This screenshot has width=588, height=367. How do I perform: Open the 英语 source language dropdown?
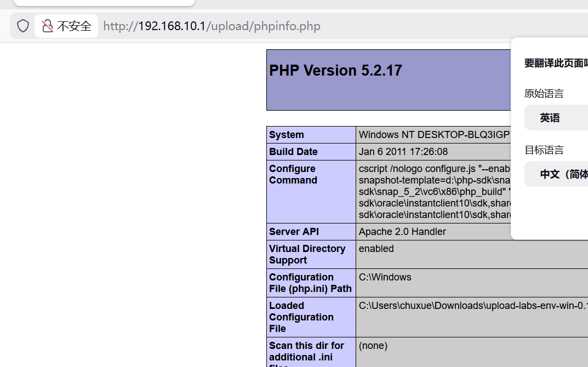[556, 118]
